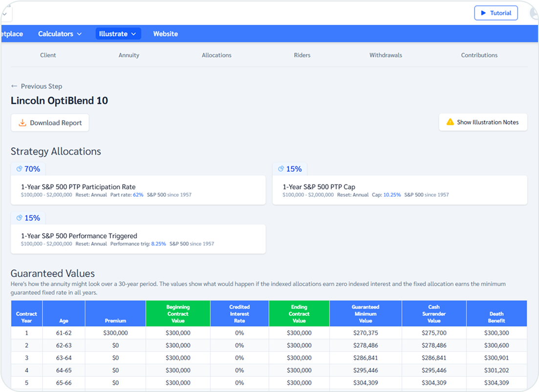
Task: Click the $286,841 guaranteed minimum value cell
Action: (x=366, y=358)
